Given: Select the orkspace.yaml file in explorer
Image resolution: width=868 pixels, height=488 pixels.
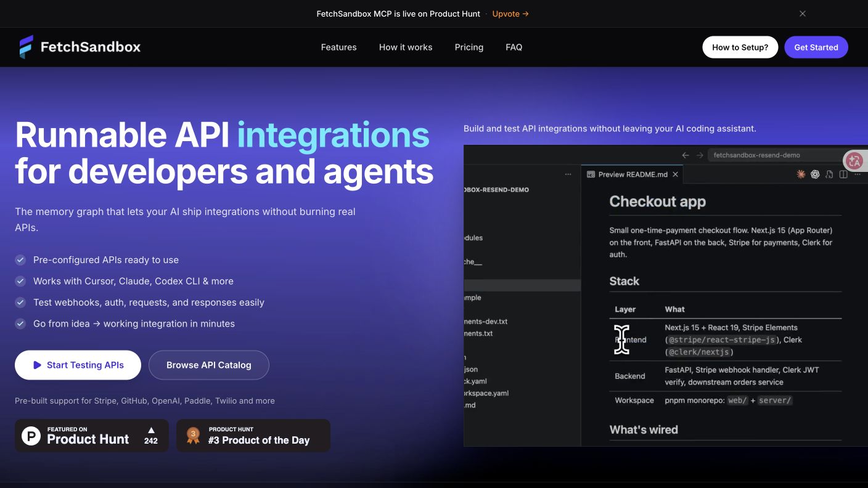Looking at the screenshot, I should coord(486,393).
